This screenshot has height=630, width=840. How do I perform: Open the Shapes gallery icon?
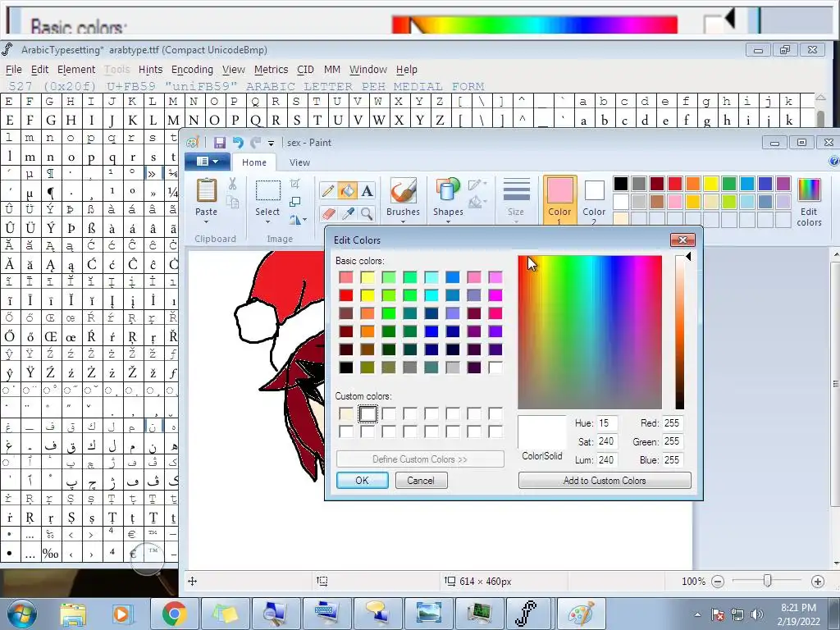click(447, 191)
